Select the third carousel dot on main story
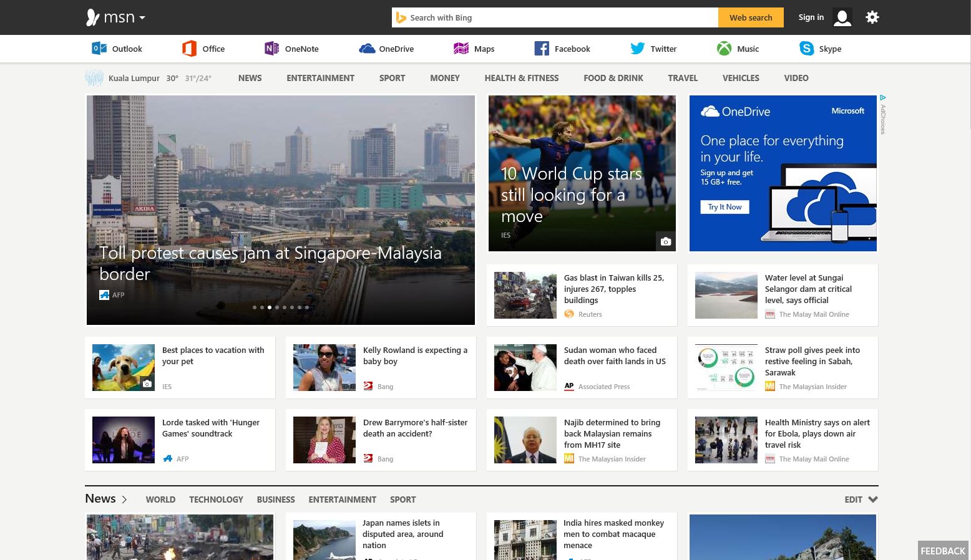971x560 pixels. tap(270, 307)
